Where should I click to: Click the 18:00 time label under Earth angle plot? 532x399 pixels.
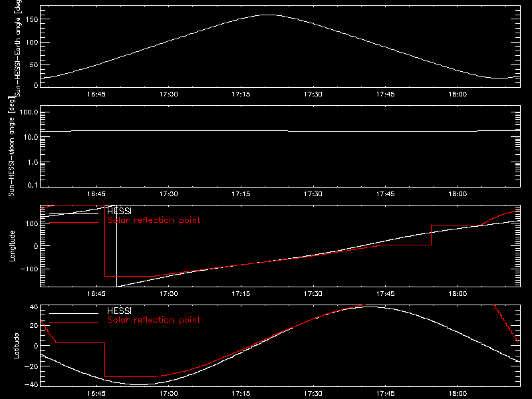(458, 94)
